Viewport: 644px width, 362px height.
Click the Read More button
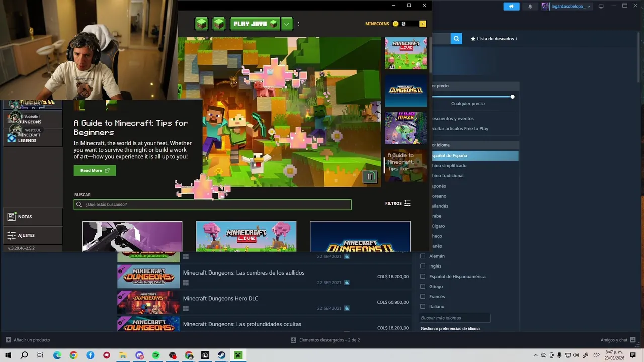pos(95,170)
